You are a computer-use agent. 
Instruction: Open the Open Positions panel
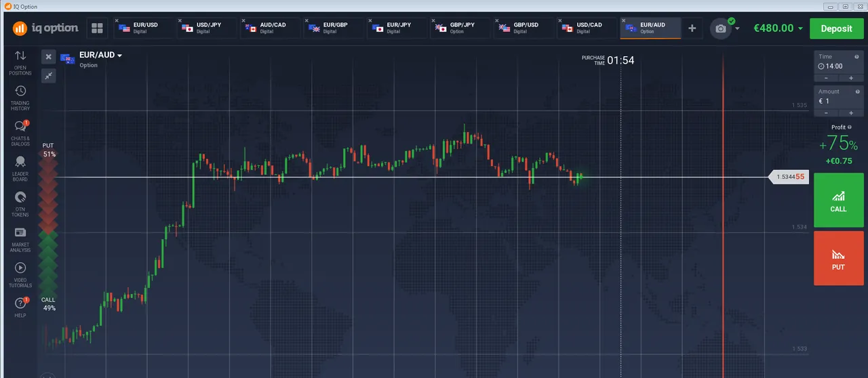tap(20, 62)
